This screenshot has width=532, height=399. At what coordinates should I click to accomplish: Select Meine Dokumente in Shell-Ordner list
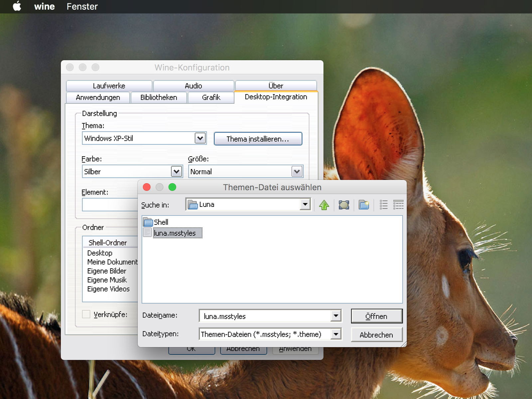[112, 262]
